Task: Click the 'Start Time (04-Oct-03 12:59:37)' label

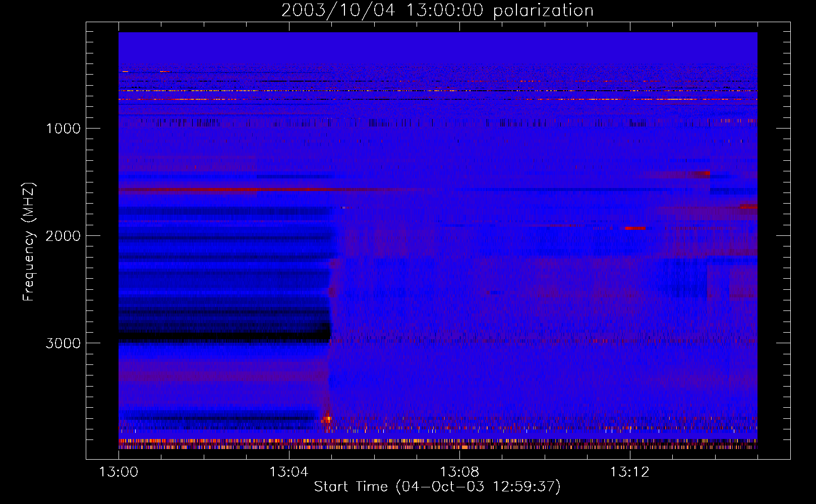Action: (x=437, y=486)
